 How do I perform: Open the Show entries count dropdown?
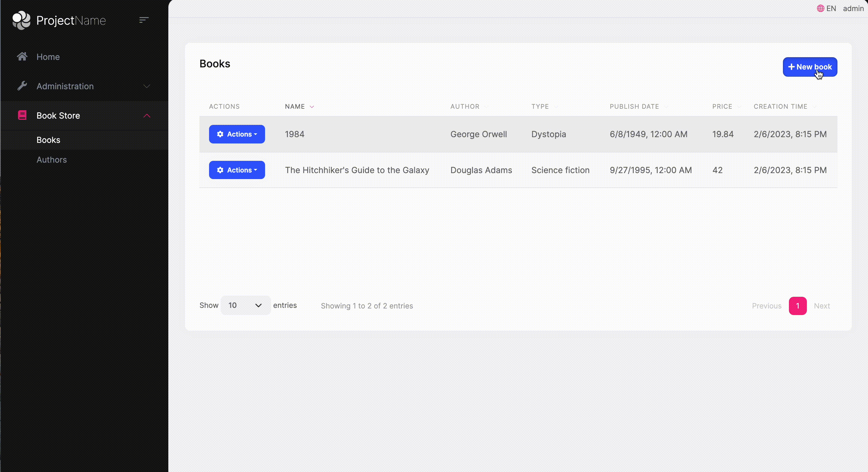(x=245, y=305)
